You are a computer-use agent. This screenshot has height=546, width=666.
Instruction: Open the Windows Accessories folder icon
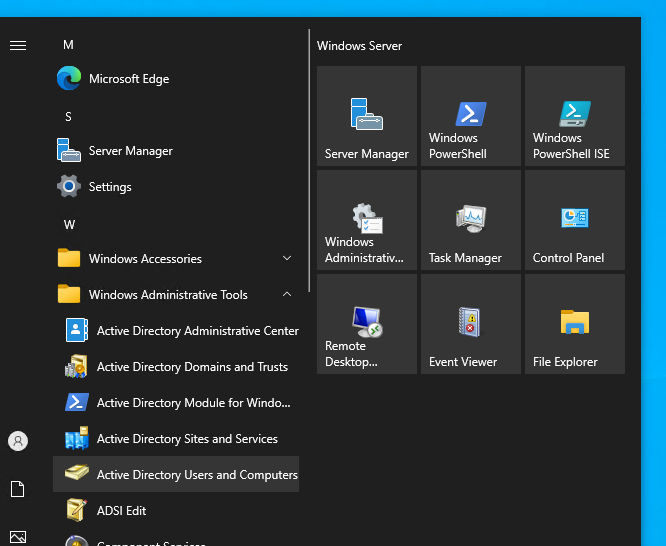pyautogui.click(x=69, y=258)
